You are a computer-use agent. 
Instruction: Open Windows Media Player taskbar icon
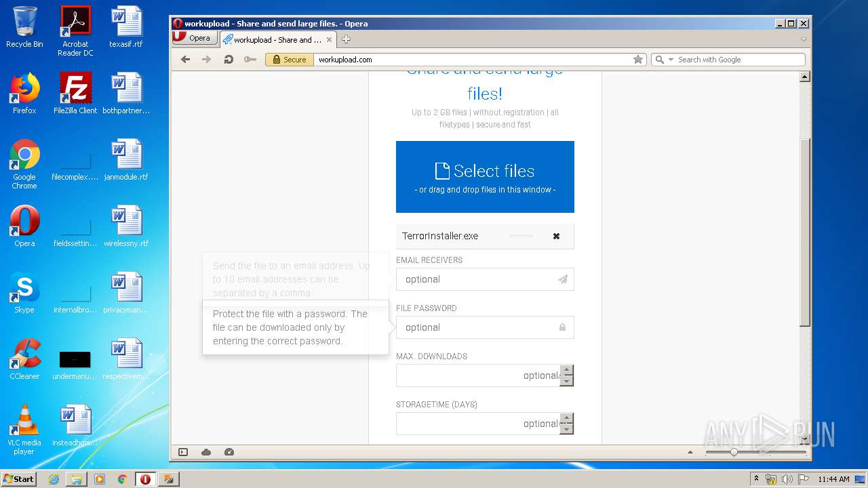[100, 479]
